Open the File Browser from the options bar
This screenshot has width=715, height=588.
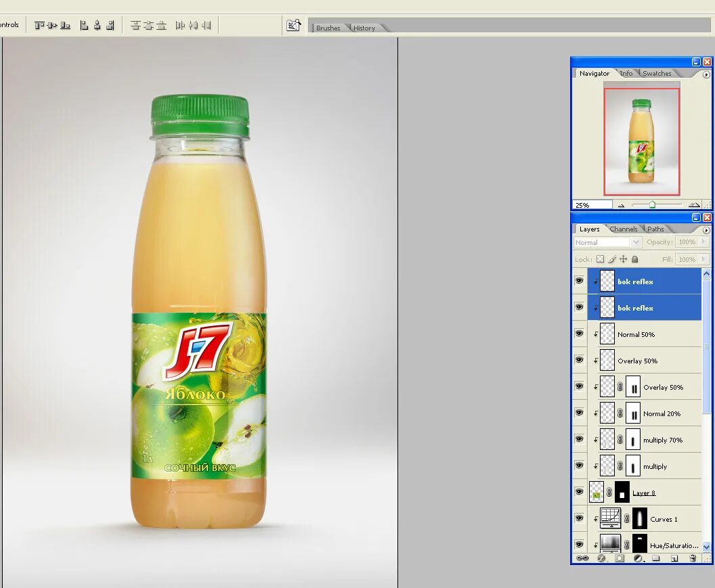[294, 25]
